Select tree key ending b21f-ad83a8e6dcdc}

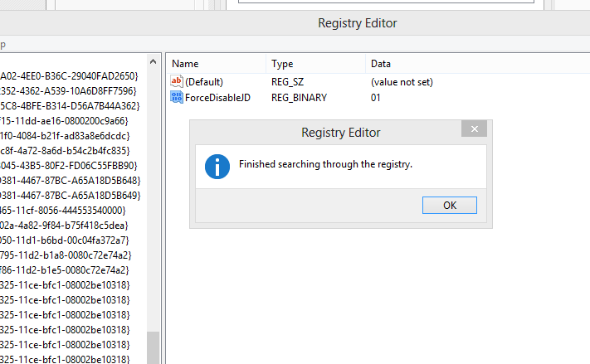click(x=65, y=136)
